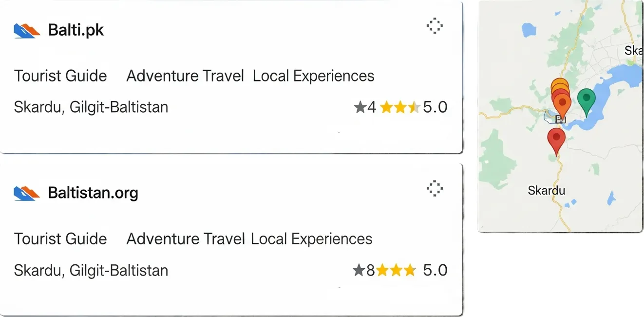Click the locate icon on Balti.pk card

coord(434,26)
